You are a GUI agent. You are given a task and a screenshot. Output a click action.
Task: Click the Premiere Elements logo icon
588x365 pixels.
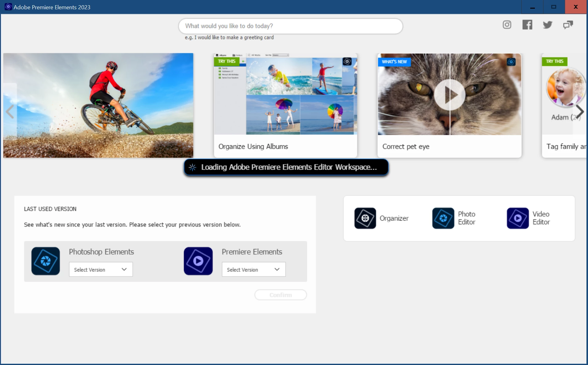[198, 261]
